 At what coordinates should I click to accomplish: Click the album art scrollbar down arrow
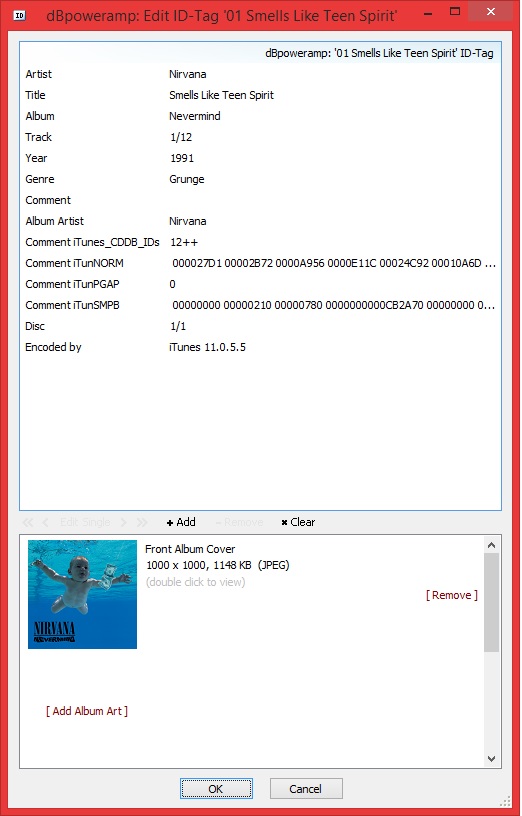491,759
